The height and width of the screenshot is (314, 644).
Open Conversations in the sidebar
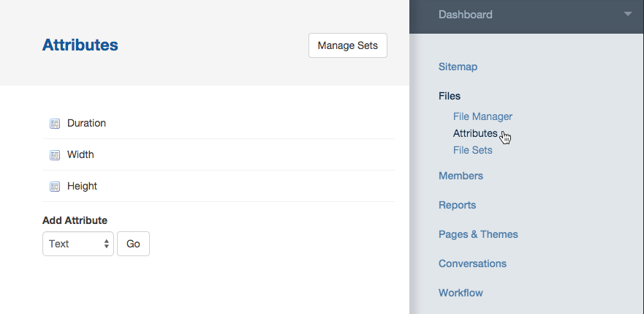click(472, 263)
